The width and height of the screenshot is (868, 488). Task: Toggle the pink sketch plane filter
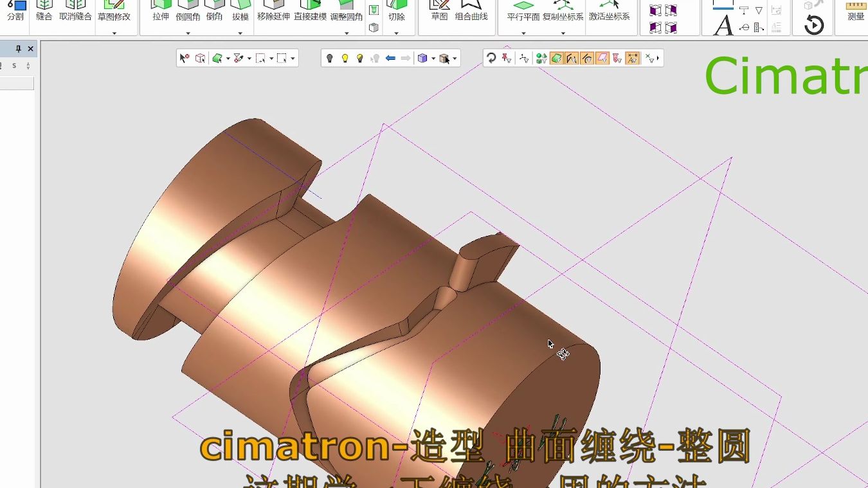click(602, 59)
